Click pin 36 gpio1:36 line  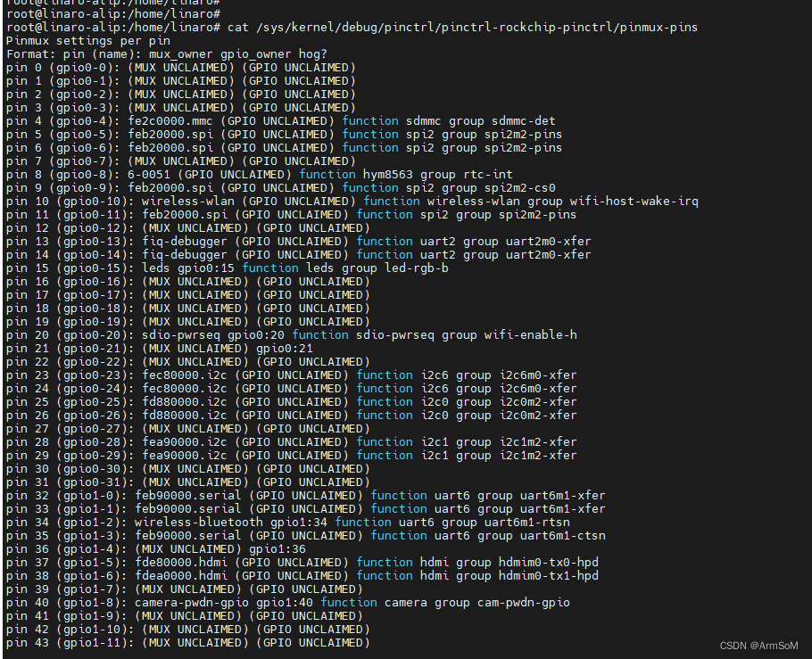156,549
